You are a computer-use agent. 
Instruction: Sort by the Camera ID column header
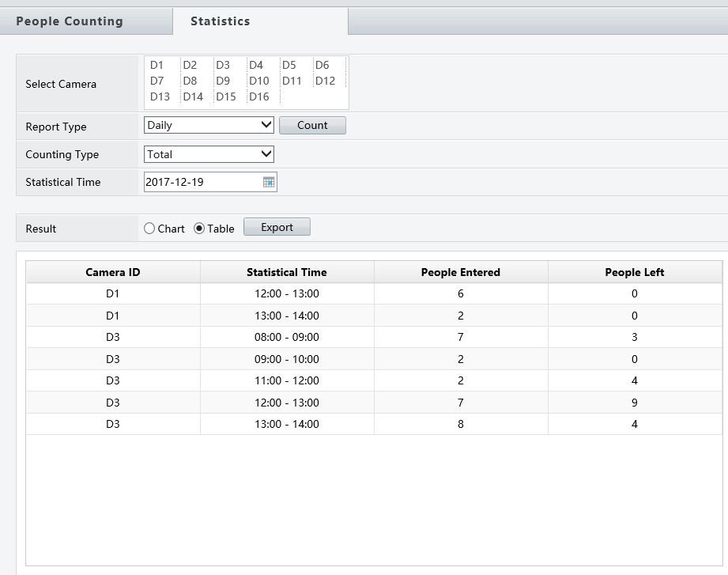[113, 272]
